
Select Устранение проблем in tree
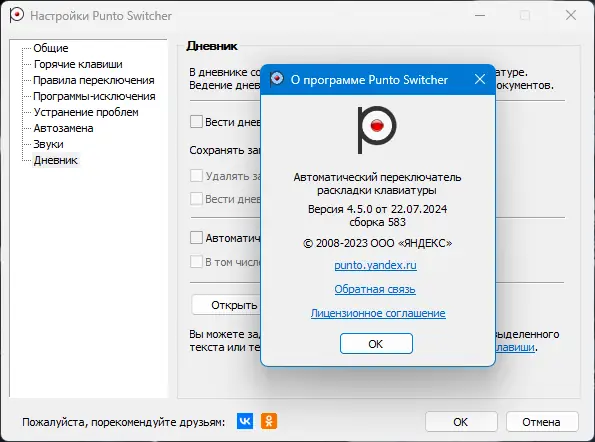tap(86, 112)
